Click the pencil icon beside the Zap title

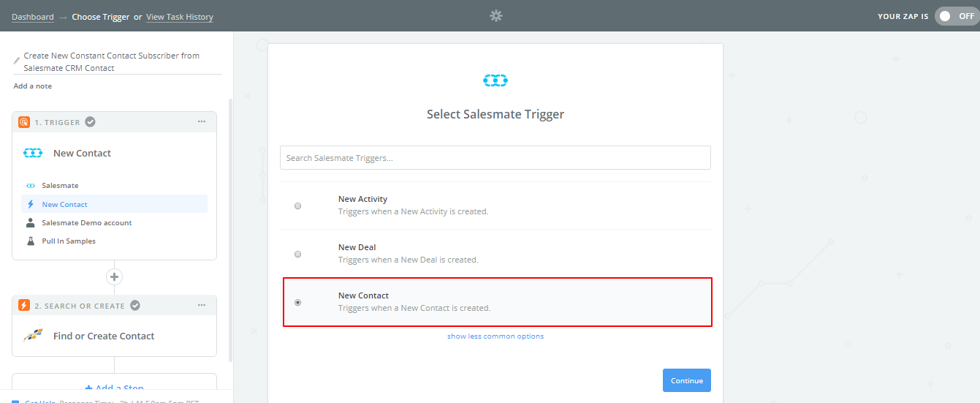17,60
